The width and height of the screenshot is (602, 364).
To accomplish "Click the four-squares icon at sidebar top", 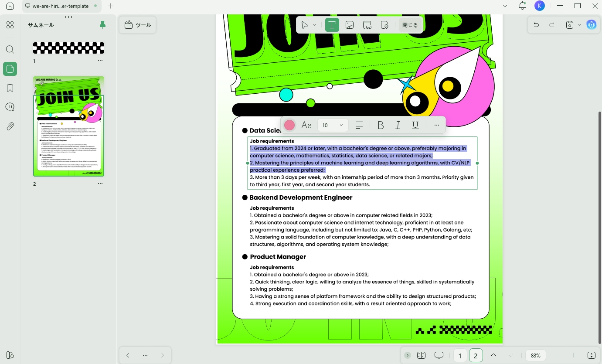I will pyautogui.click(x=10, y=25).
